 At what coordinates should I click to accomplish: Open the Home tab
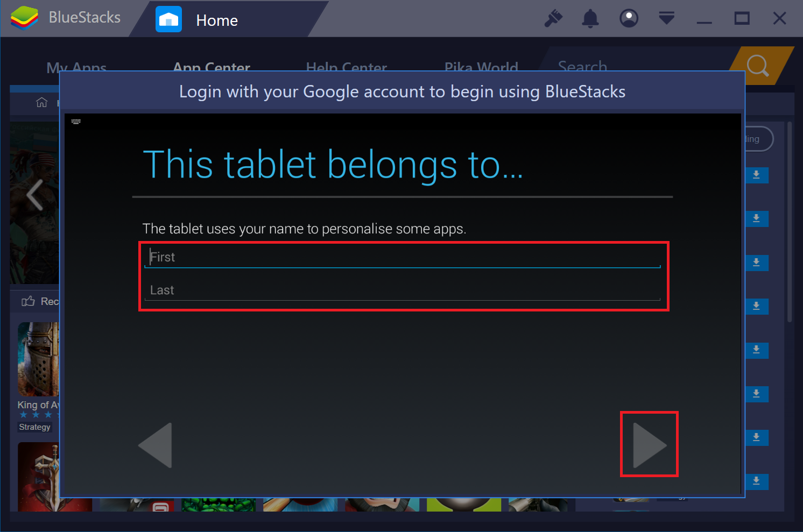point(215,20)
